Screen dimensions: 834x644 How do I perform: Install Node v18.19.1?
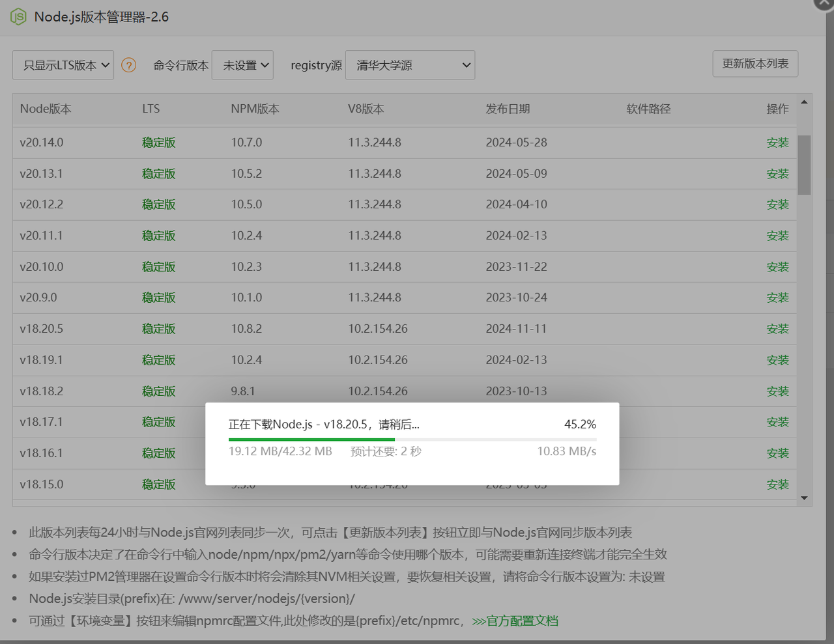777,360
